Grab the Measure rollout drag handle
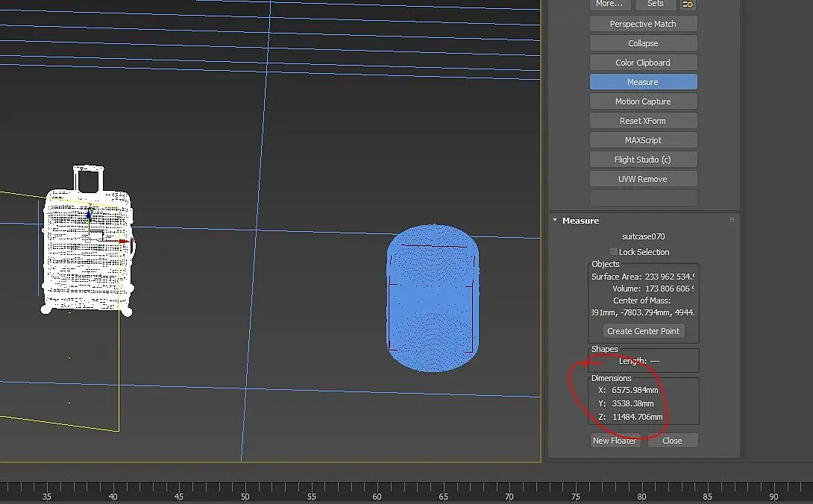Screen dimensions: 813x504 [x=732, y=221]
